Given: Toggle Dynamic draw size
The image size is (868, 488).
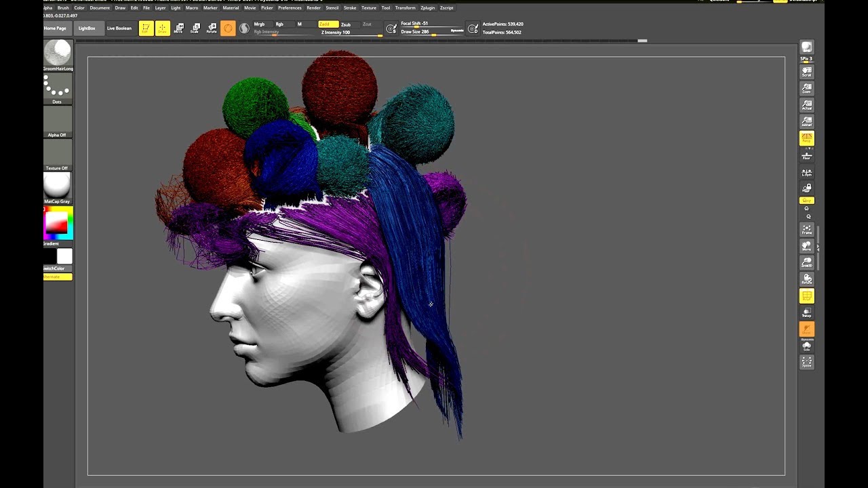Looking at the screenshot, I should [457, 30].
